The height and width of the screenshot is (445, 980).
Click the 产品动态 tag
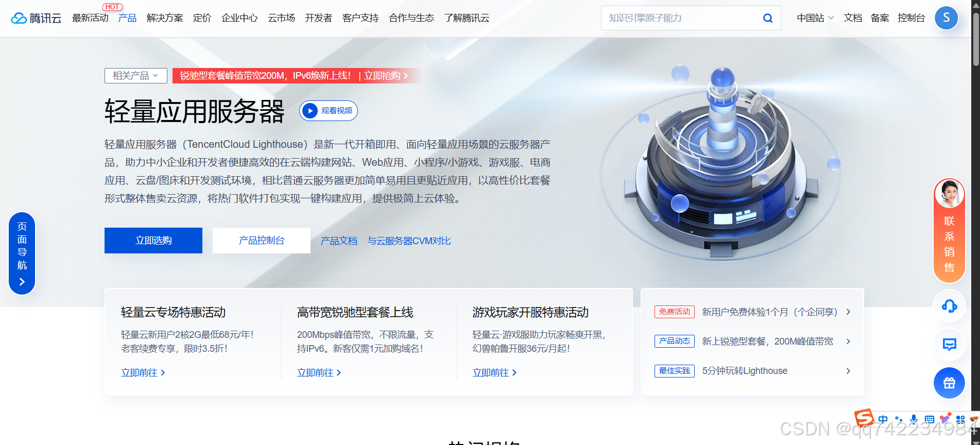[675, 341]
